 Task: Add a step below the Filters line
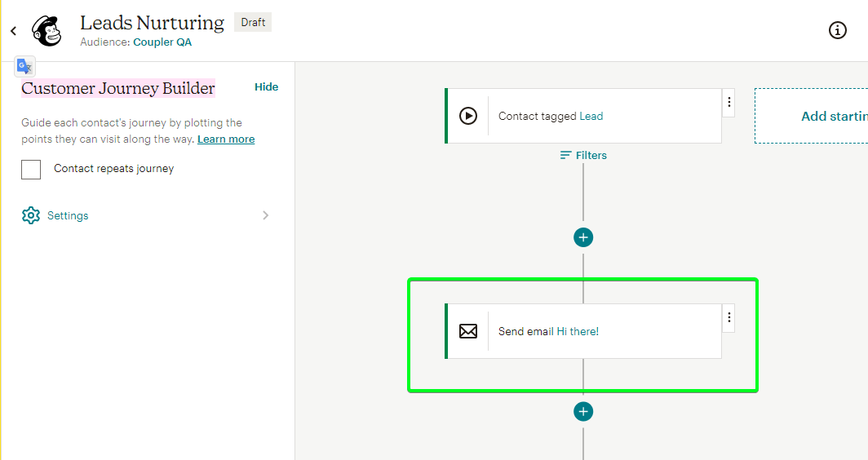[x=583, y=237]
